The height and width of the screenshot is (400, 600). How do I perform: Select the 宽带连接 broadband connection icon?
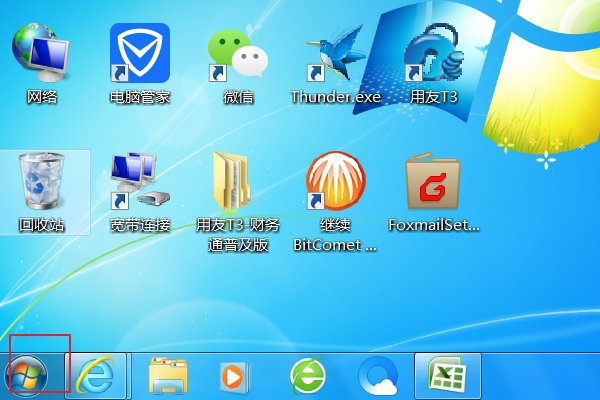pos(139,182)
